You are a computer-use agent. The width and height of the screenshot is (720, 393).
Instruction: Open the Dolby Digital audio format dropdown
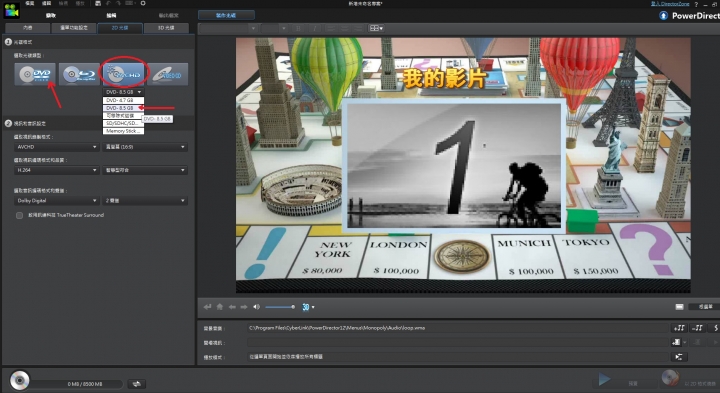[x=56, y=201]
